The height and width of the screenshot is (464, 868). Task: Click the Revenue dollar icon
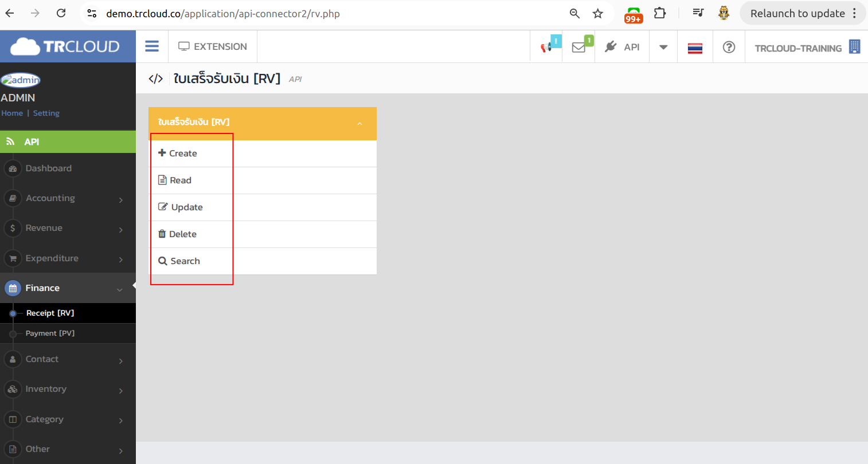pyautogui.click(x=13, y=228)
